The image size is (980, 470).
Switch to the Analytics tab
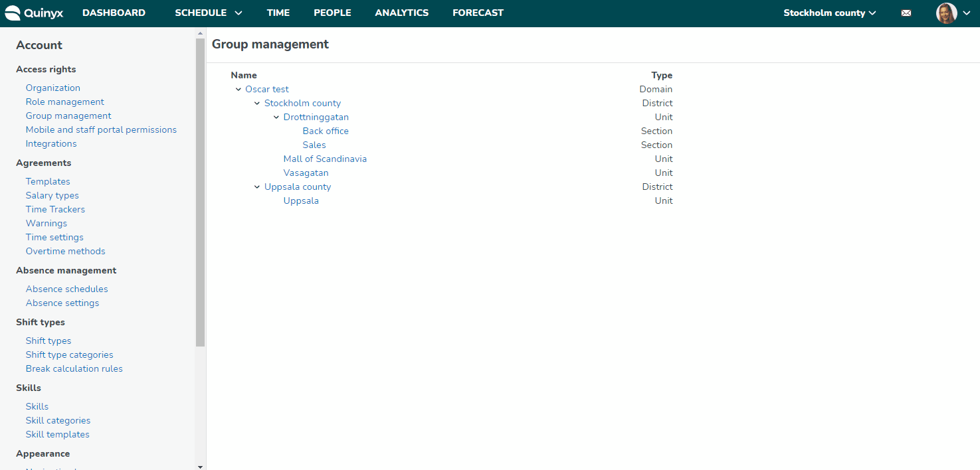(x=401, y=13)
